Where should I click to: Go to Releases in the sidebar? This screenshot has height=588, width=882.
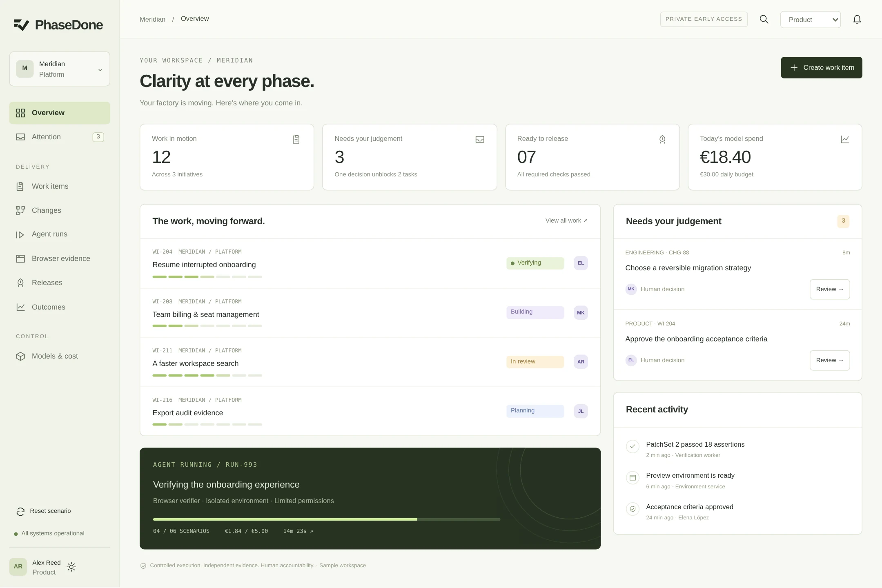pyautogui.click(x=60, y=283)
